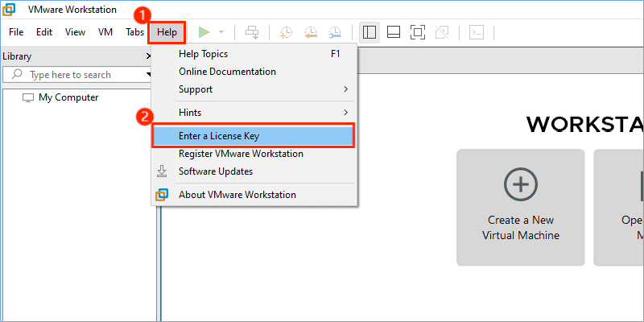Choose Enter a License Key

pyautogui.click(x=254, y=136)
